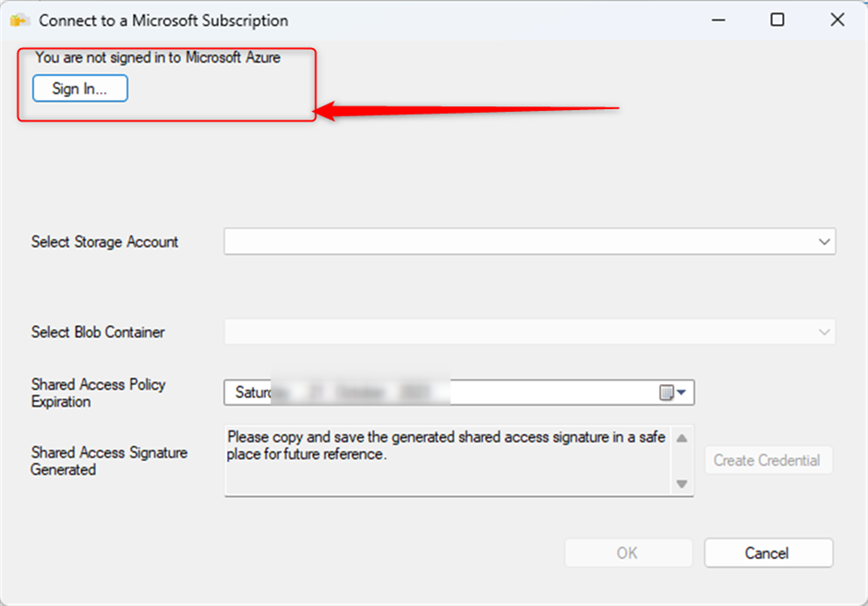Click the Sign In... button
Screen dimensions: 868x606
[x=80, y=89]
